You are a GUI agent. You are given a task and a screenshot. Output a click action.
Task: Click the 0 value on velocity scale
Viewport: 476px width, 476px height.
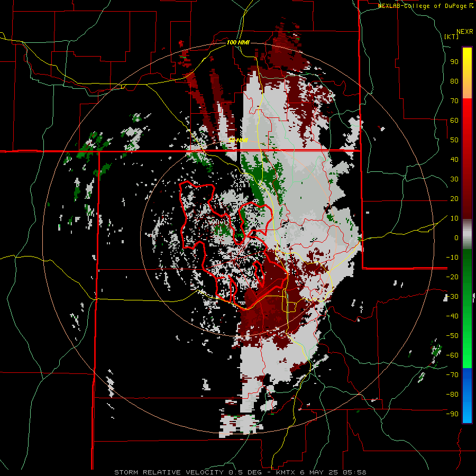point(456,238)
